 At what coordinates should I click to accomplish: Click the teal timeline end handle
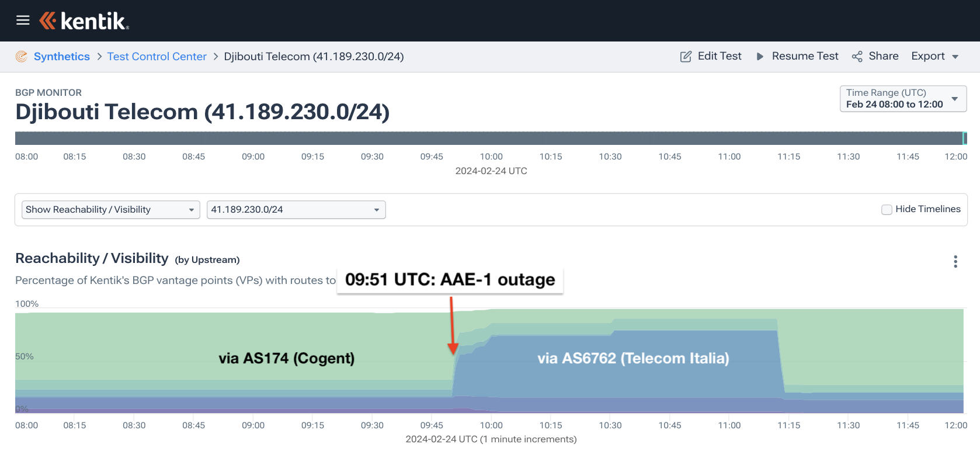pos(965,138)
